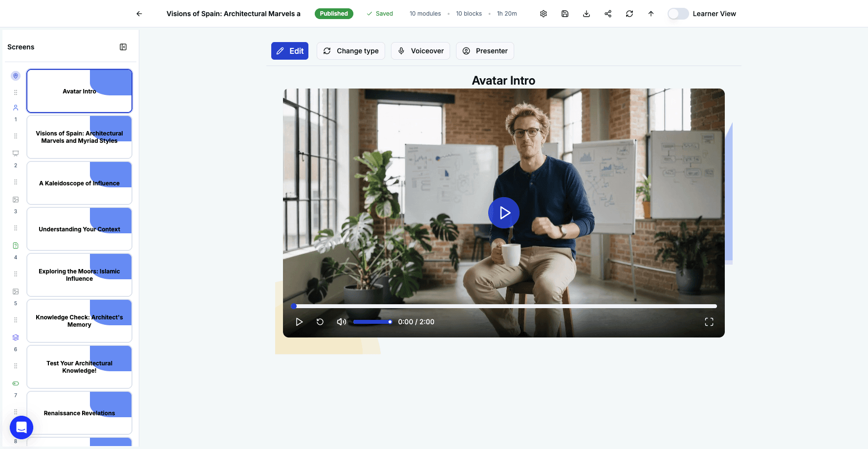868x449 pixels.
Task: Click the Edit button
Action: point(289,51)
